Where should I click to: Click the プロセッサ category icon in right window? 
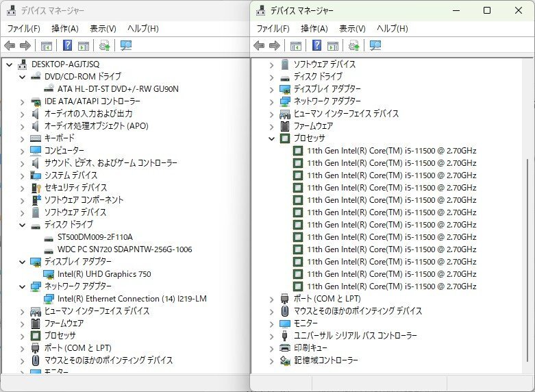(x=285, y=138)
